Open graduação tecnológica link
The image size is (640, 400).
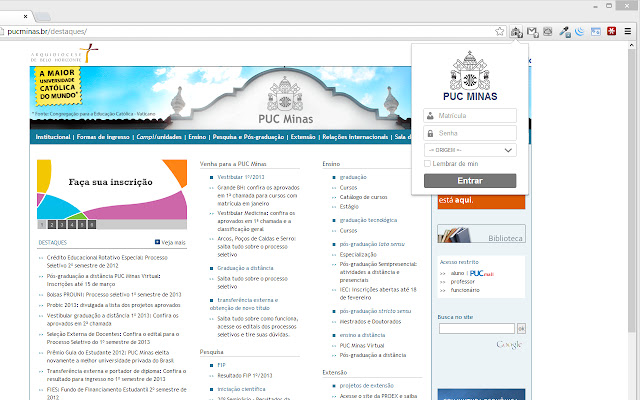[x=368, y=220]
